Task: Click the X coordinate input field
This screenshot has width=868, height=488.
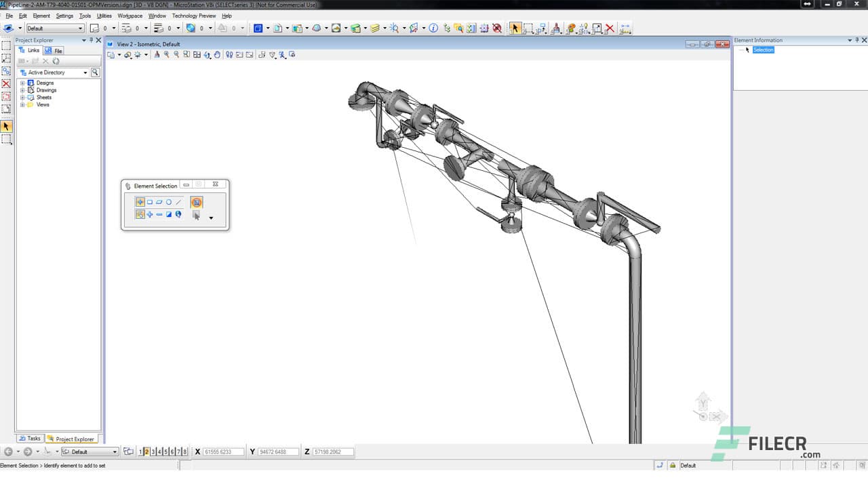Action: (223, 451)
